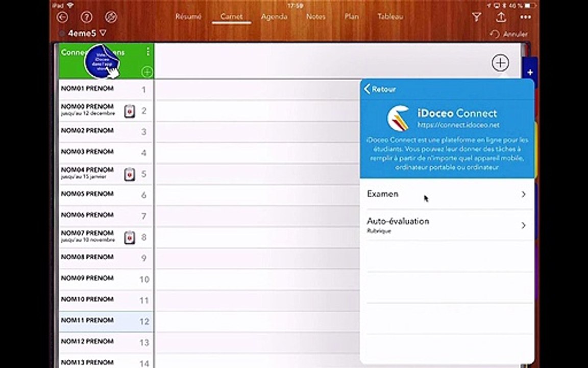588x368 pixels.
Task: Expand the Auto-évaluation row chevron
Action: (524, 225)
